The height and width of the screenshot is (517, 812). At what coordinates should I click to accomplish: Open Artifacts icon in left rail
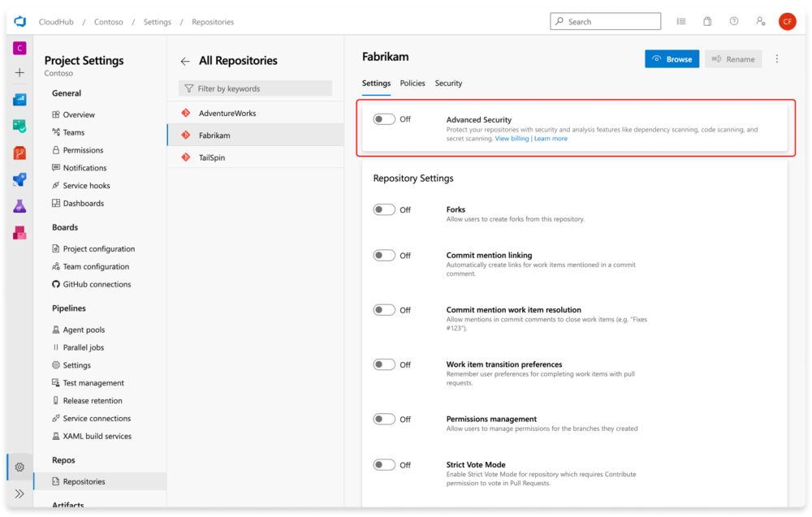(19, 233)
